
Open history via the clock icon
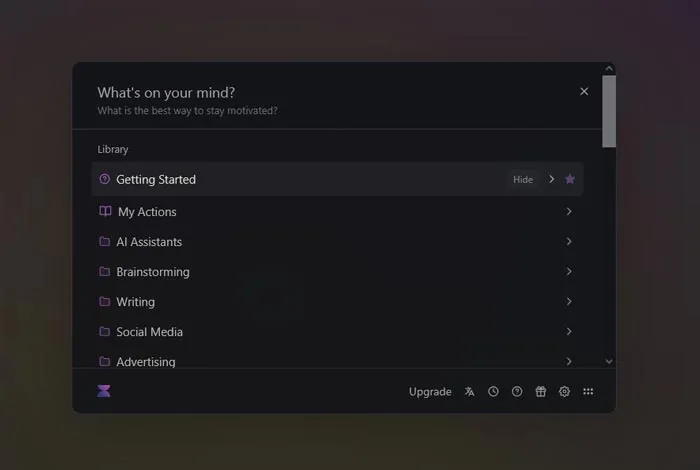point(493,392)
